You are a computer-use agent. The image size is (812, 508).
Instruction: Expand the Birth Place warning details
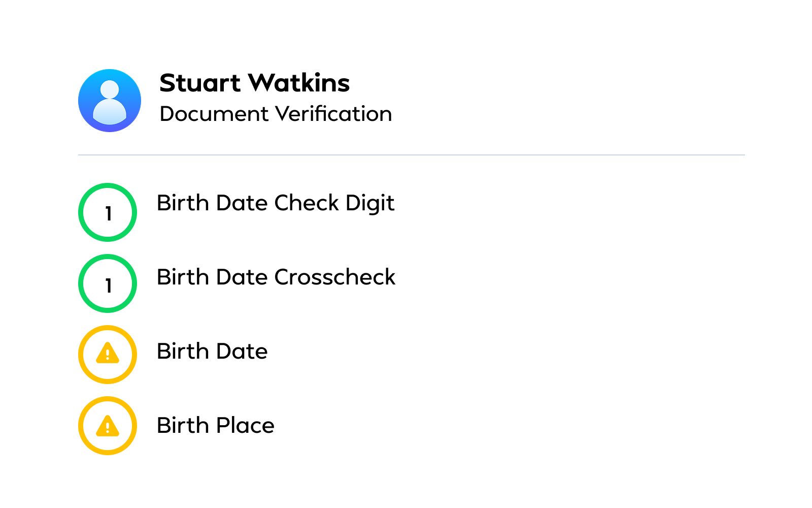215,426
